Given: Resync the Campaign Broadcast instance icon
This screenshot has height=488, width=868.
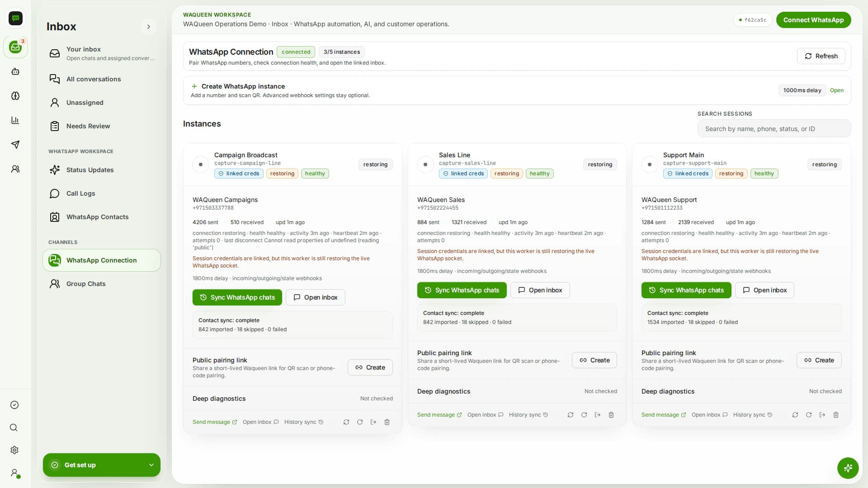Looking at the screenshot, I should (x=346, y=422).
